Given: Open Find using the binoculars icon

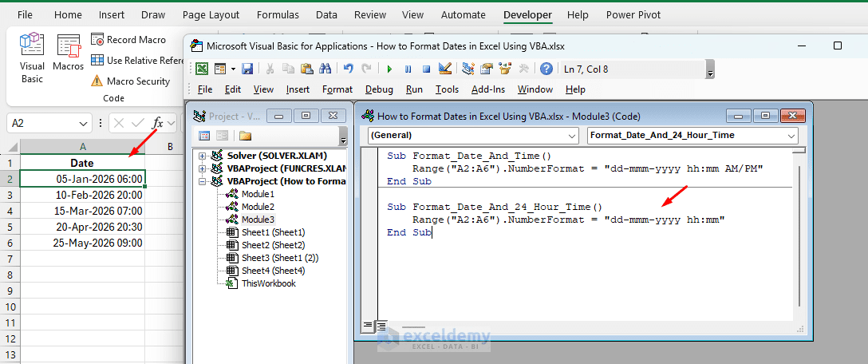Looking at the screenshot, I should [x=325, y=69].
